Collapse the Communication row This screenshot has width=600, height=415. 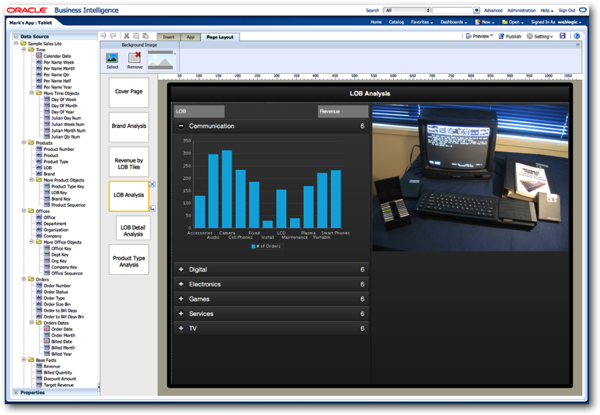181,126
